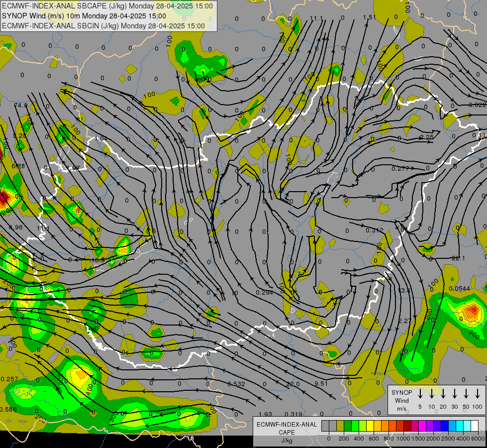The image size is (487, 448).
Task: Click the 600 tick label on the CAPE scale
Action: click(373, 439)
